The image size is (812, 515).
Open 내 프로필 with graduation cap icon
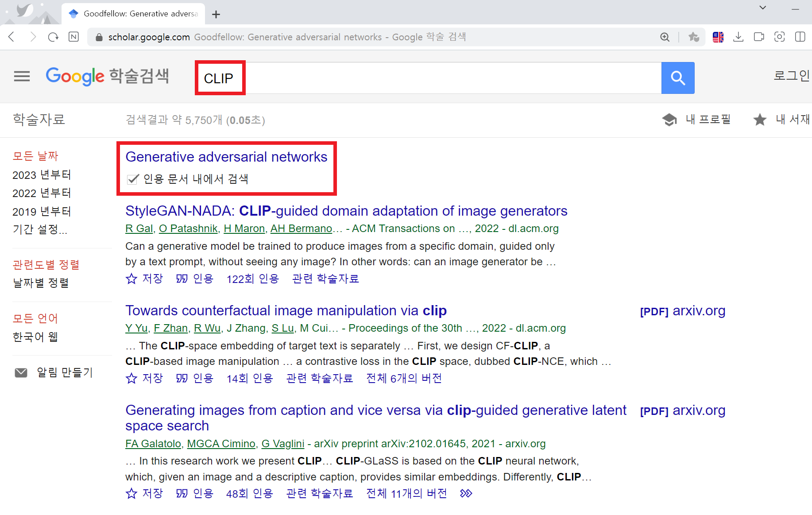(696, 120)
